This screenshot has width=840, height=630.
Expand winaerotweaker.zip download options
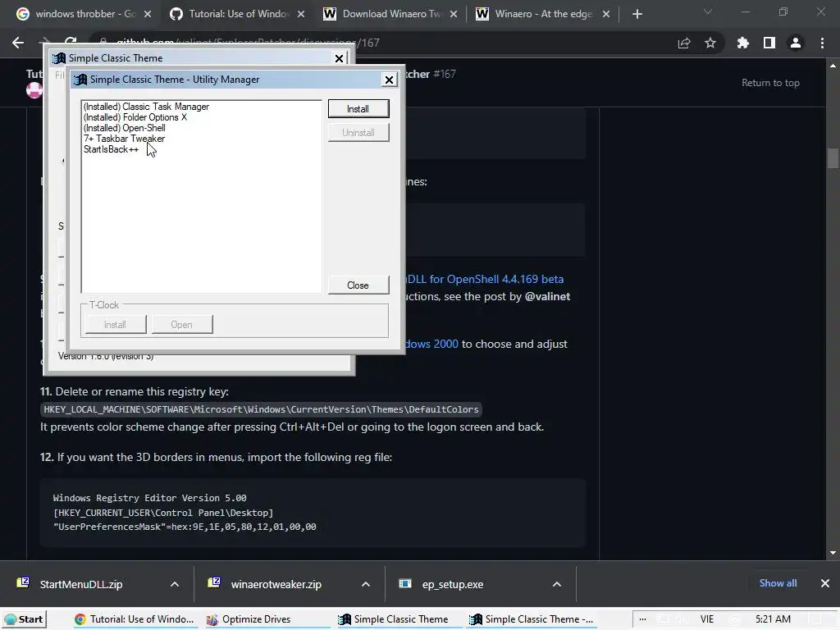click(x=365, y=584)
